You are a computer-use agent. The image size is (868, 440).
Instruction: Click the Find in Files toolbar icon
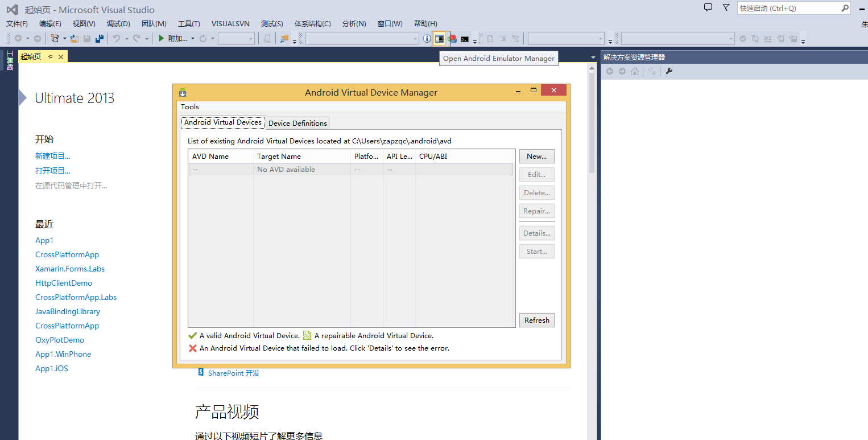(x=284, y=39)
